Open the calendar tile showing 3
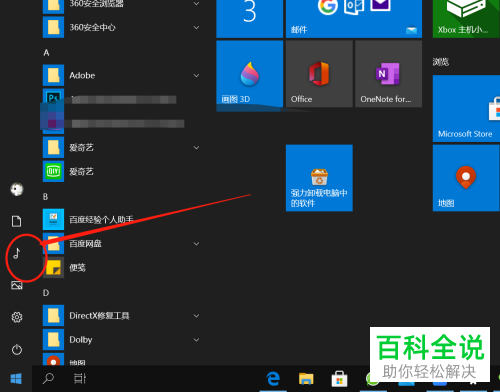This screenshot has height=392, width=500. point(250,19)
